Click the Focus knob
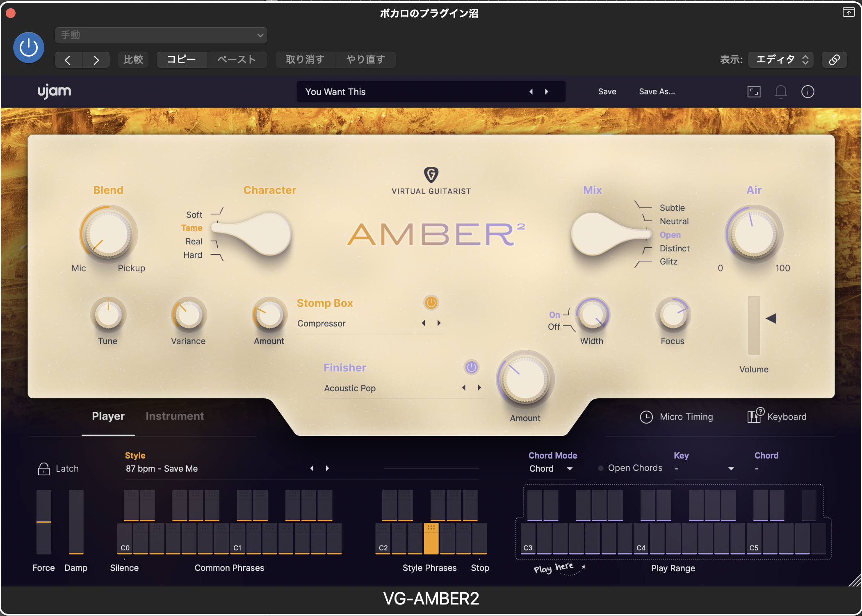The image size is (862, 616). (673, 315)
